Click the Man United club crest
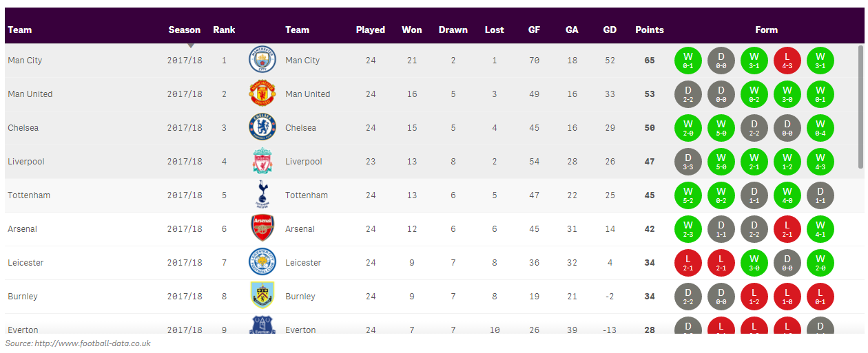Screen dimensions: 868x353 click(x=262, y=94)
